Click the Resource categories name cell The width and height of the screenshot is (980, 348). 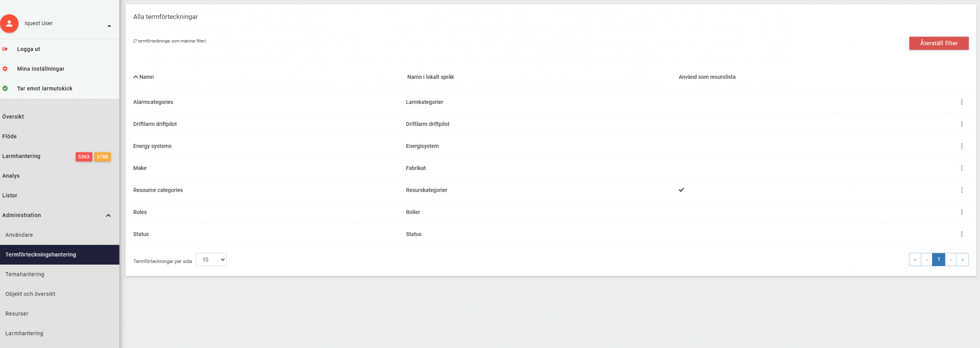click(x=158, y=190)
